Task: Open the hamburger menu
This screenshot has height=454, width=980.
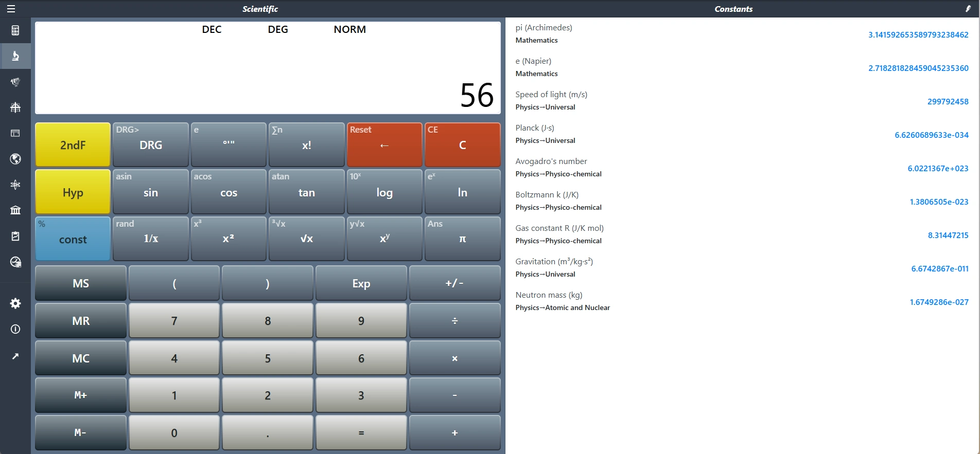Action: pos(11,9)
